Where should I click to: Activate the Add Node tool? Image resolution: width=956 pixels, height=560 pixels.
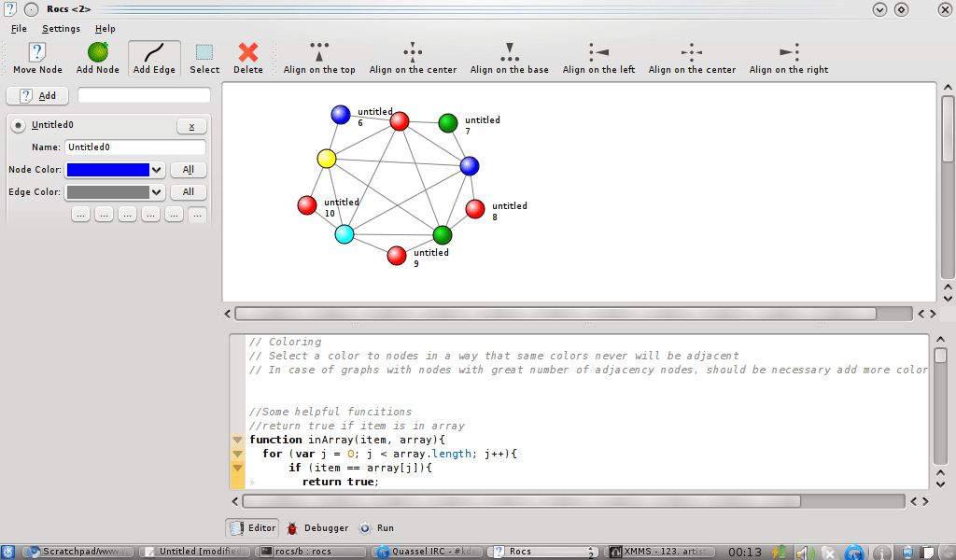point(97,58)
